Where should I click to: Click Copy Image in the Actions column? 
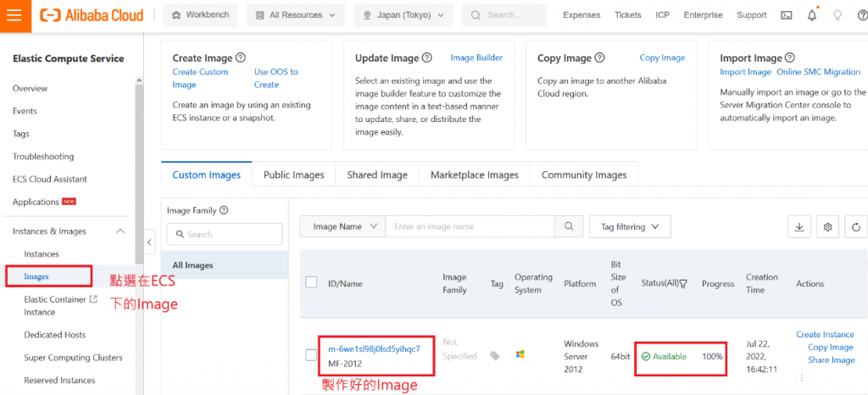point(830,347)
